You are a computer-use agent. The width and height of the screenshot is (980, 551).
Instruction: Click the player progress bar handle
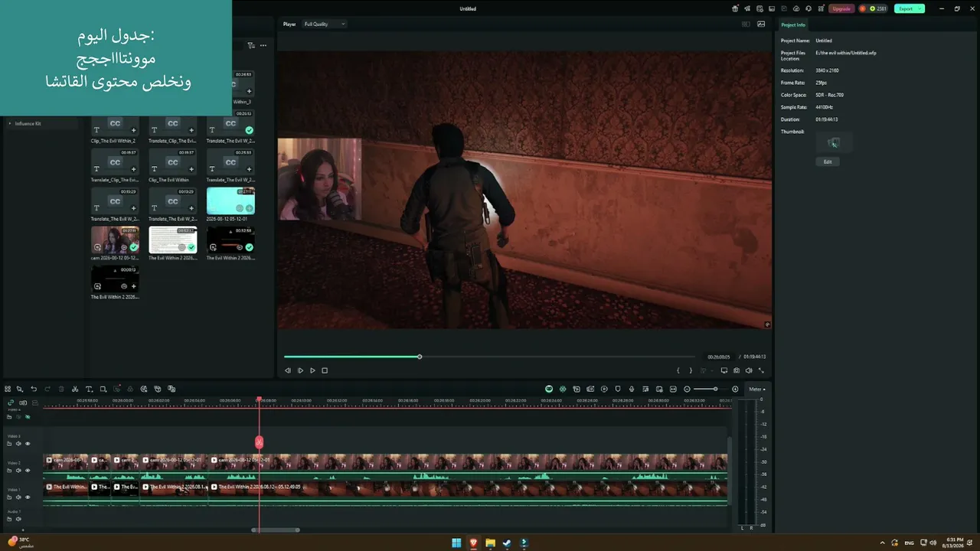420,357
